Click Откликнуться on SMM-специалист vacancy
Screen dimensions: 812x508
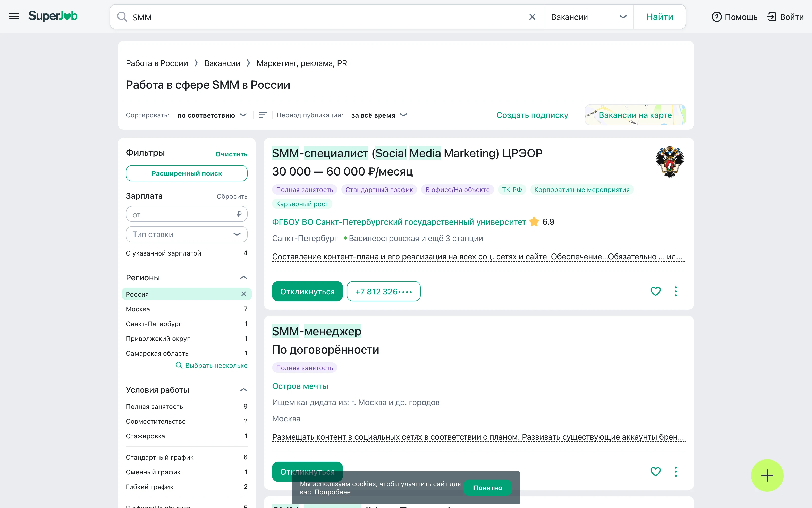(307, 291)
